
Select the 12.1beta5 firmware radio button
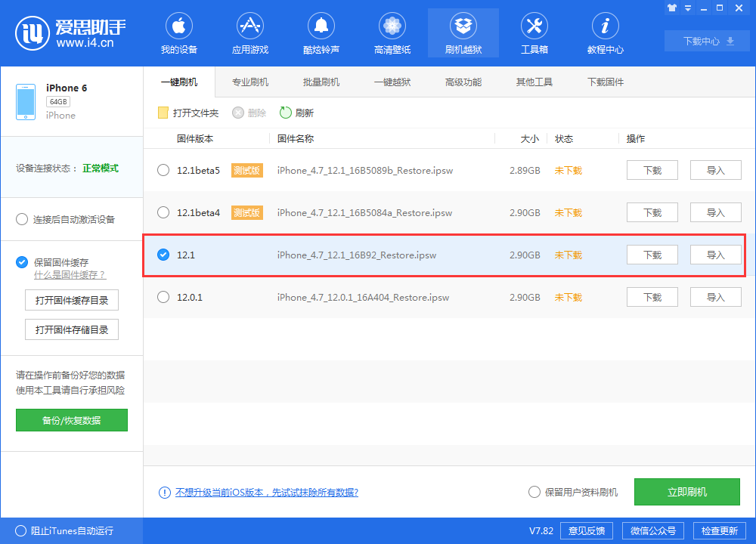tap(163, 170)
